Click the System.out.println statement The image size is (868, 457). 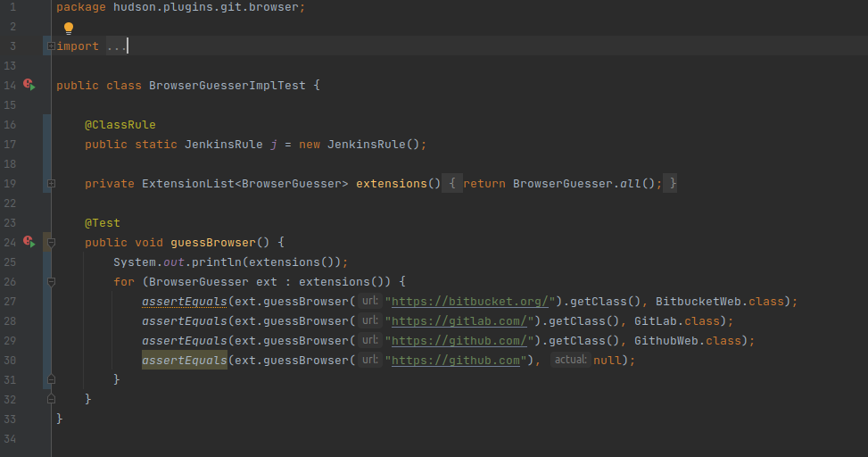click(x=231, y=262)
